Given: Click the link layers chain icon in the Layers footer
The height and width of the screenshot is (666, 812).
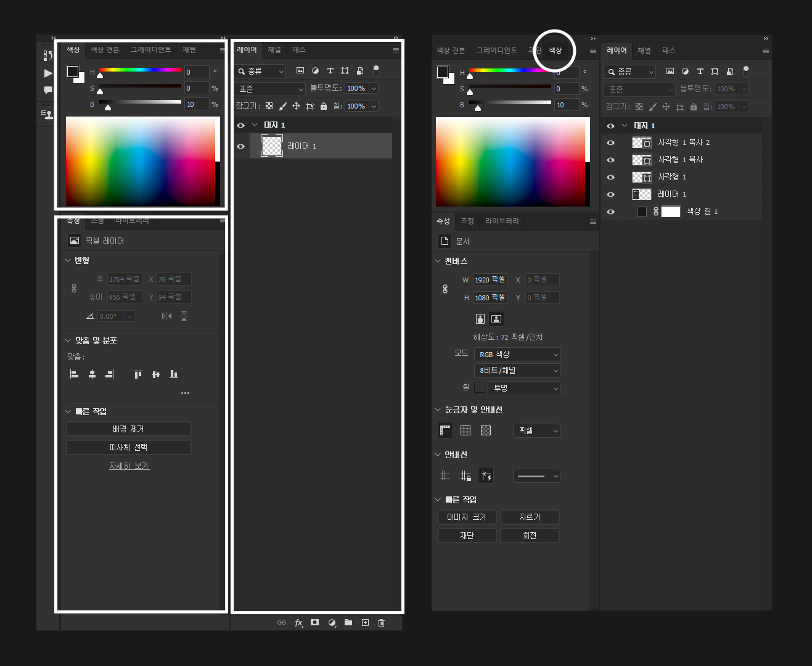Looking at the screenshot, I should tap(282, 623).
